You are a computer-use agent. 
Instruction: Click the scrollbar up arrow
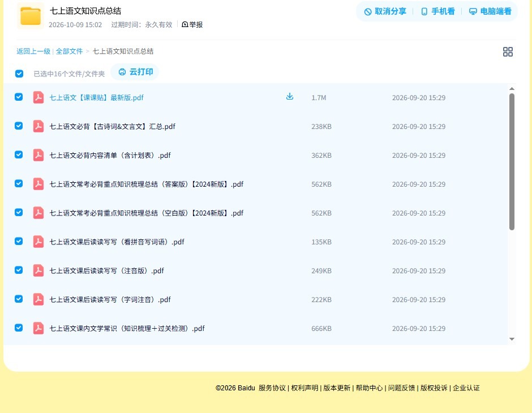pyautogui.click(x=512, y=88)
